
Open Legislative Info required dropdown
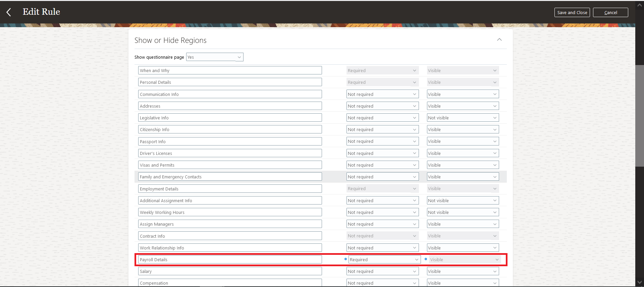pyautogui.click(x=382, y=118)
